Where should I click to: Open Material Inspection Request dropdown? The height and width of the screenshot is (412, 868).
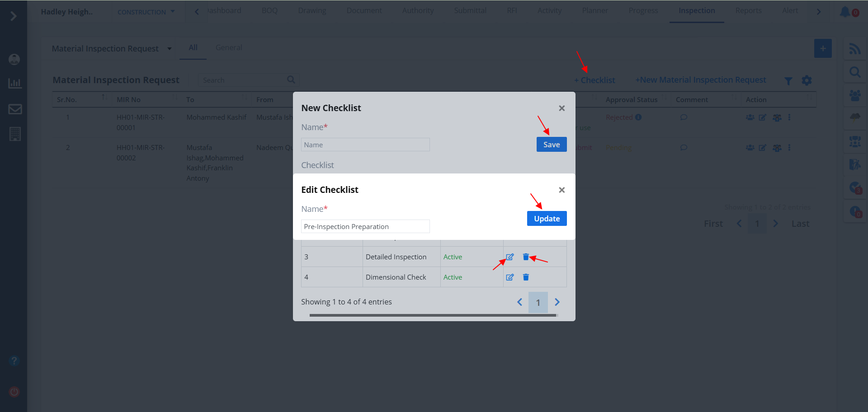tap(111, 49)
